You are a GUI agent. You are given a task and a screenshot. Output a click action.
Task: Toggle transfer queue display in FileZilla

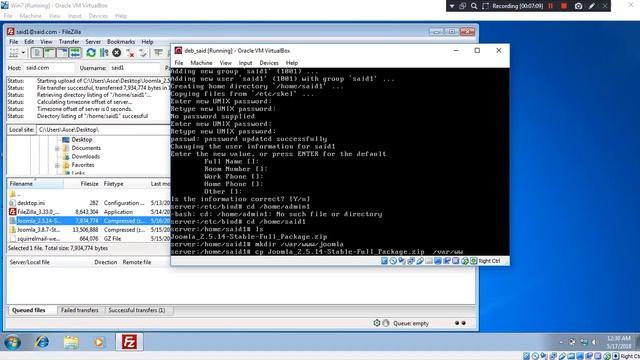coord(75,53)
